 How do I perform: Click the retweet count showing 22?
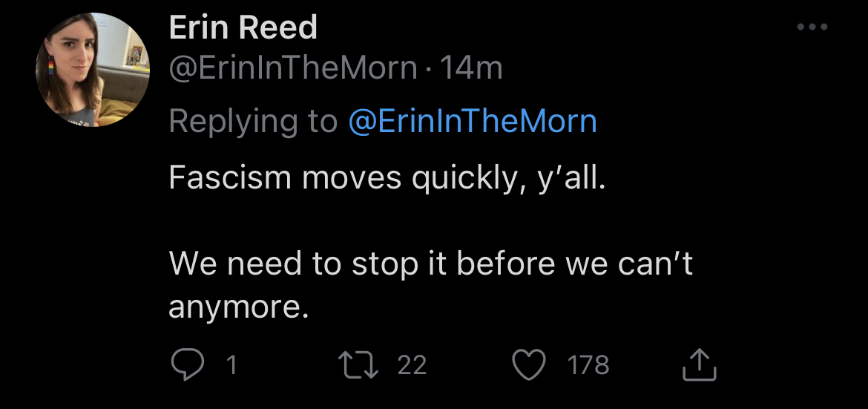412,365
